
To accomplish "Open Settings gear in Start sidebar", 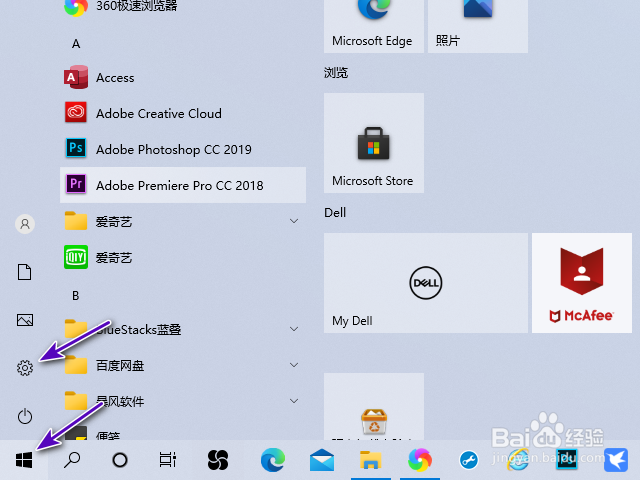I will (25, 368).
